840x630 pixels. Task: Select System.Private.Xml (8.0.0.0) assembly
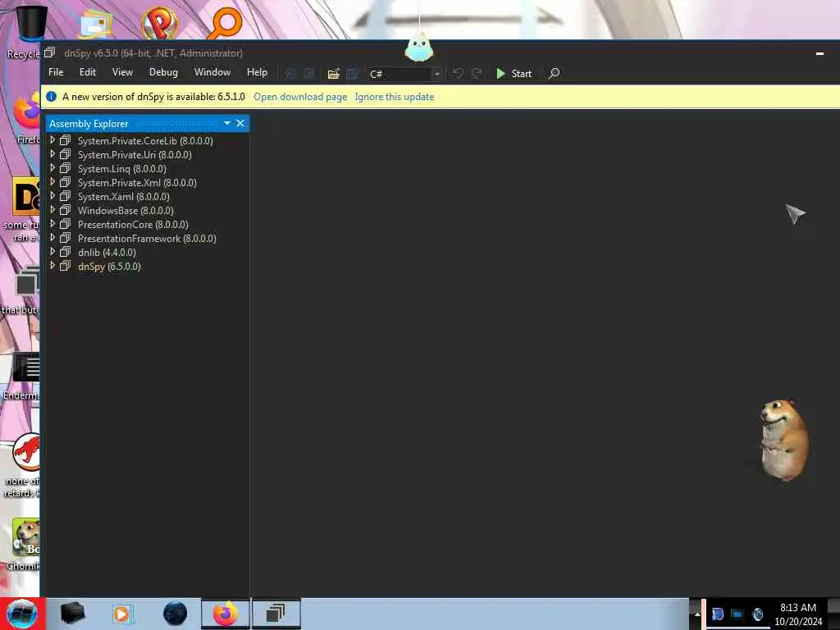[137, 183]
